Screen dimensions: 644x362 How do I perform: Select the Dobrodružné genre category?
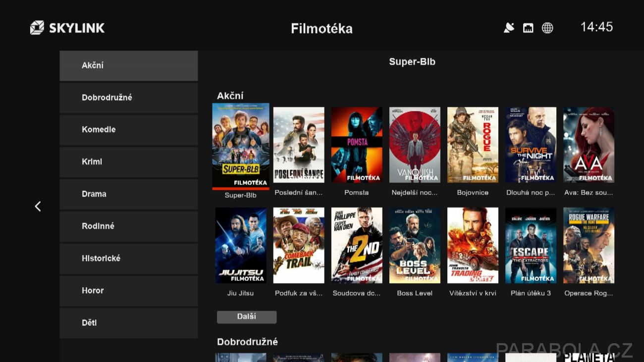[129, 98]
